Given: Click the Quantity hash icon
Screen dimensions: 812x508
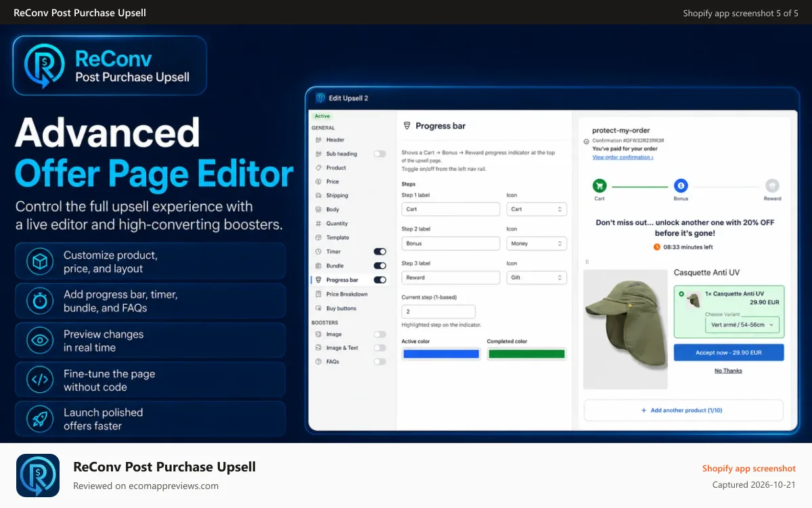Looking at the screenshot, I should (x=318, y=224).
